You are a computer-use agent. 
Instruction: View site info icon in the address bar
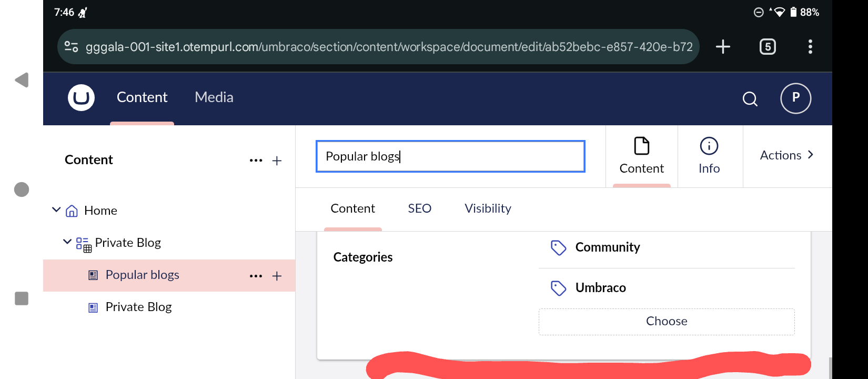pyautogui.click(x=72, y=46)
